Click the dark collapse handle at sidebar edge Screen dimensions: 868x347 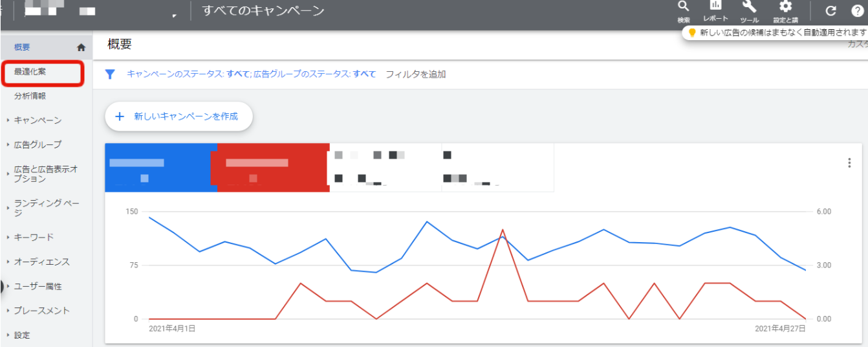(2, 286)
